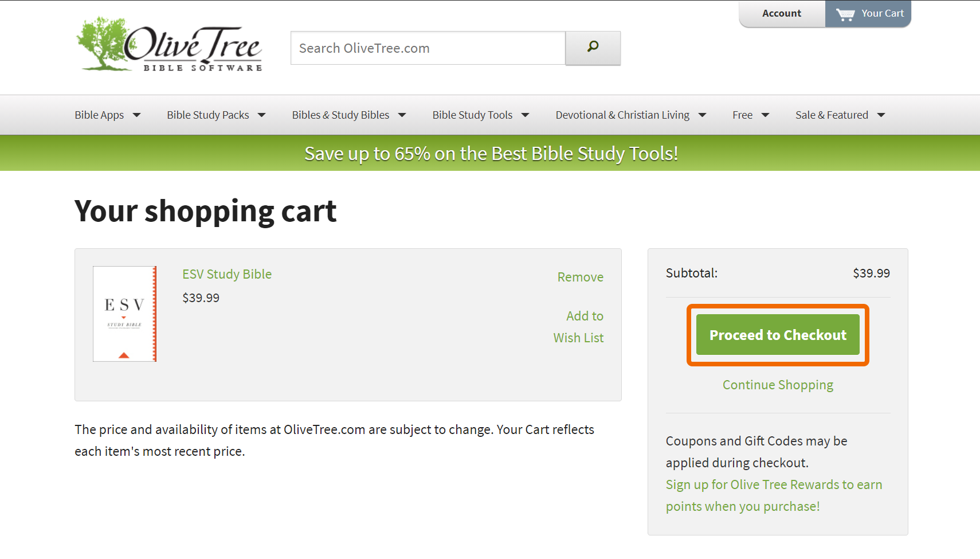Focus the Search OliveTree.com input field
The height and width of the screenshot is (559, 980).
tap(428, 48)
